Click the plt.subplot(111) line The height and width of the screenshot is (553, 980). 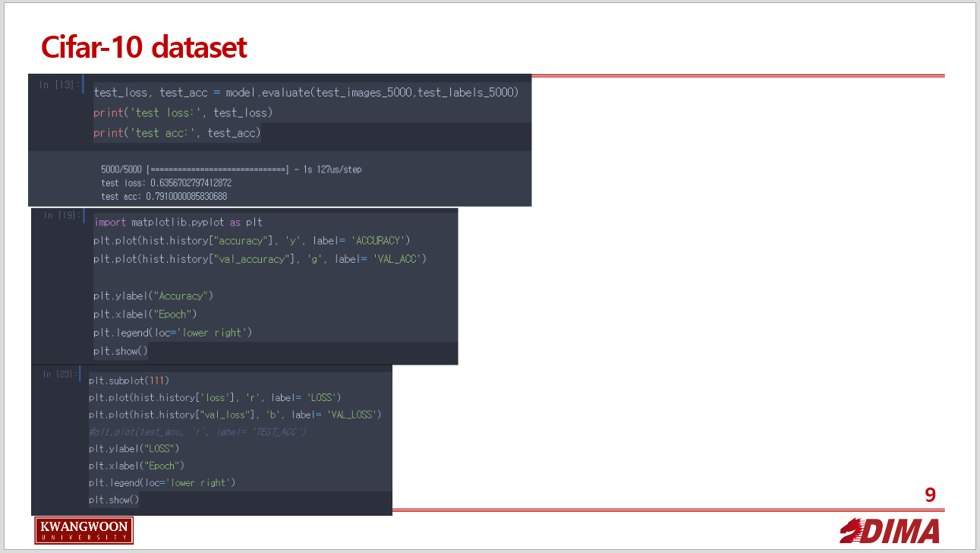(129, 380)
